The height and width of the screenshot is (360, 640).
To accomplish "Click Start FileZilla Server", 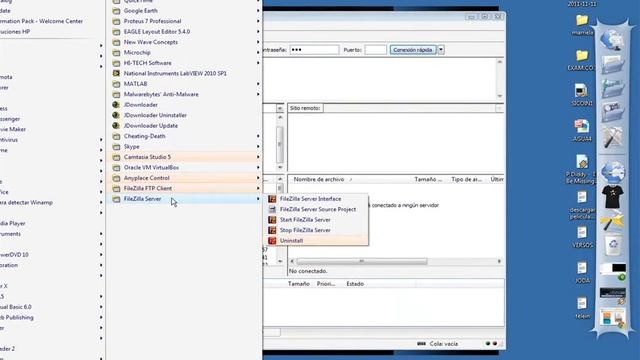I will pos(305,220).
